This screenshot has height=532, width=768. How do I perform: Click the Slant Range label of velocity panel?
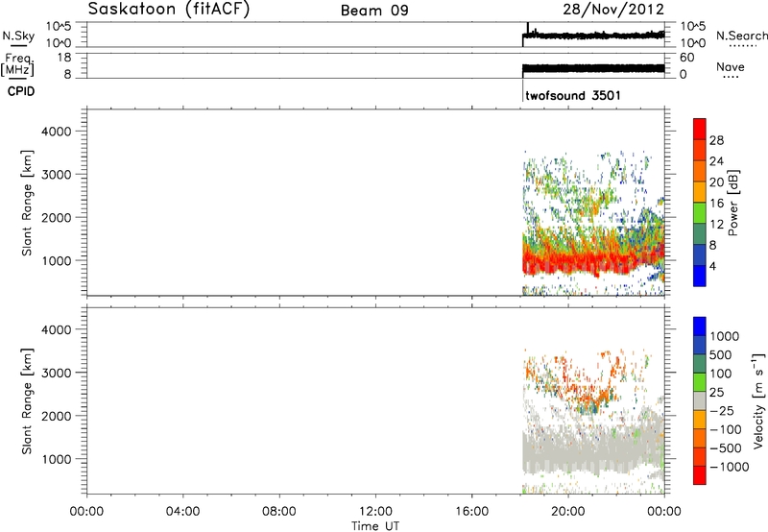(27, 401)
